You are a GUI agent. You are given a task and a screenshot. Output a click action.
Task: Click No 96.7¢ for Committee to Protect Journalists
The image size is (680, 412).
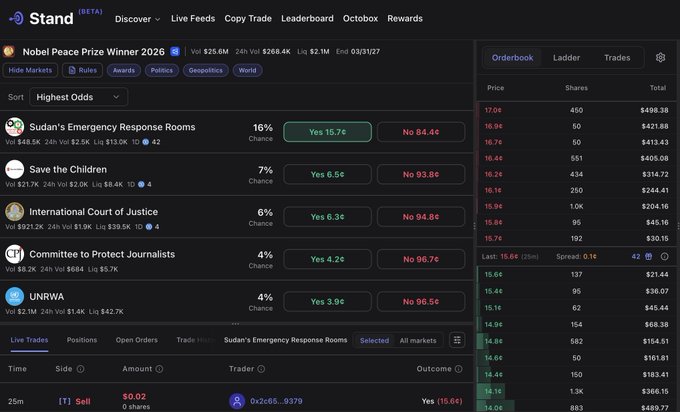point(421,259)
